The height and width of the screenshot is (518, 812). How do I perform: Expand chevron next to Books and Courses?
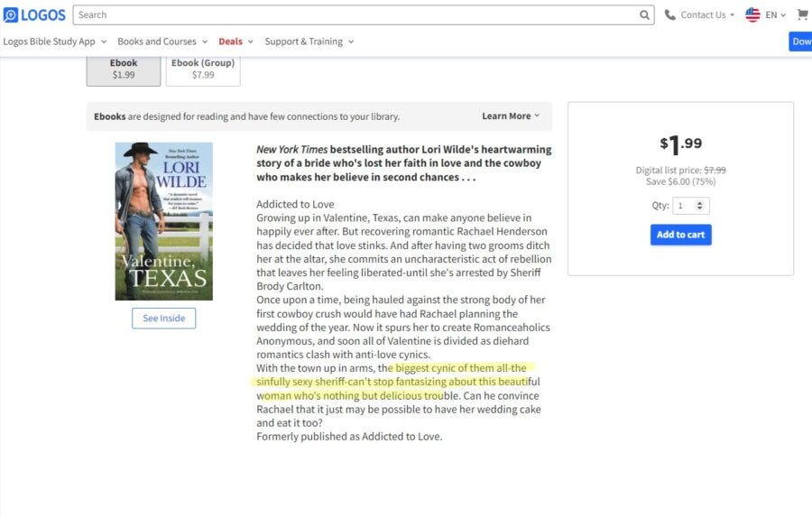point(205,42)
